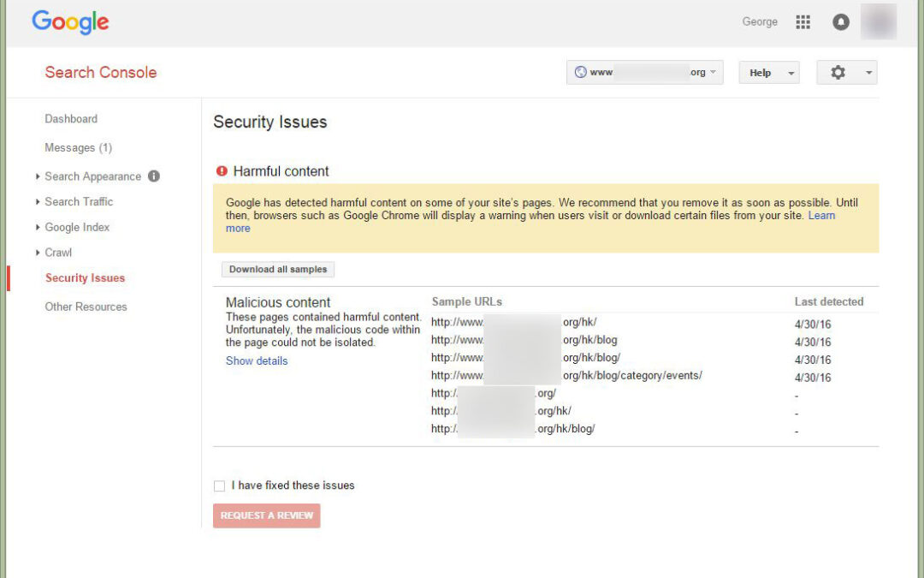Click the George account name
The image size is (924, 578).
(x=760, y=21)
